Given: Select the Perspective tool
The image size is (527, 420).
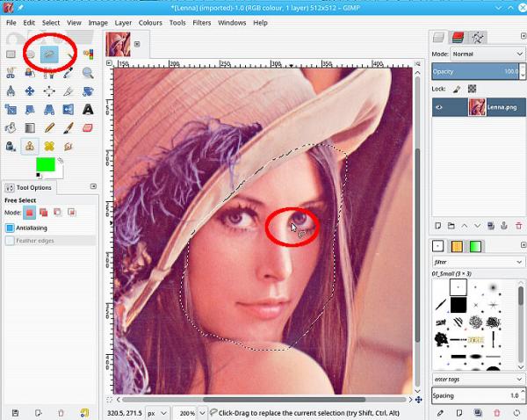Looking at the screenshot, I should pos(49,110).
